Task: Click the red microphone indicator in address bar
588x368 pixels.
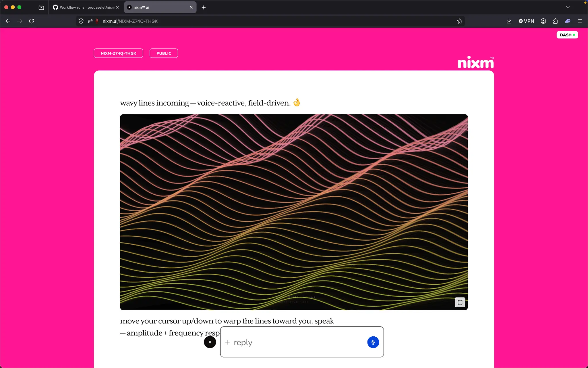Action: click(x=97, y=21)
